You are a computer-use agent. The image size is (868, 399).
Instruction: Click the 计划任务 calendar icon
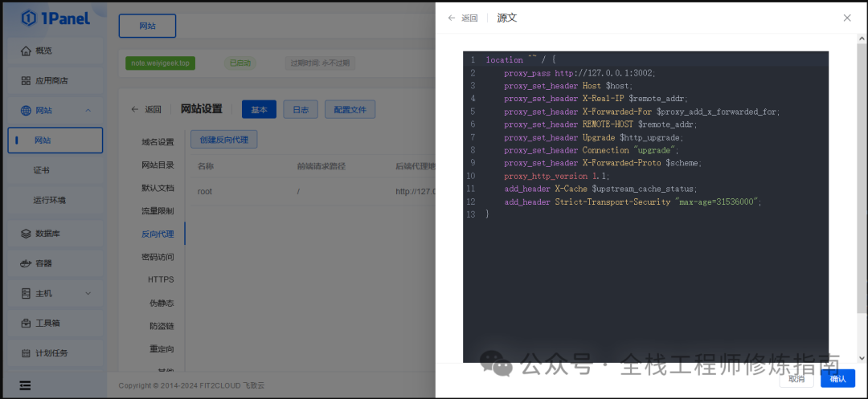26,353
